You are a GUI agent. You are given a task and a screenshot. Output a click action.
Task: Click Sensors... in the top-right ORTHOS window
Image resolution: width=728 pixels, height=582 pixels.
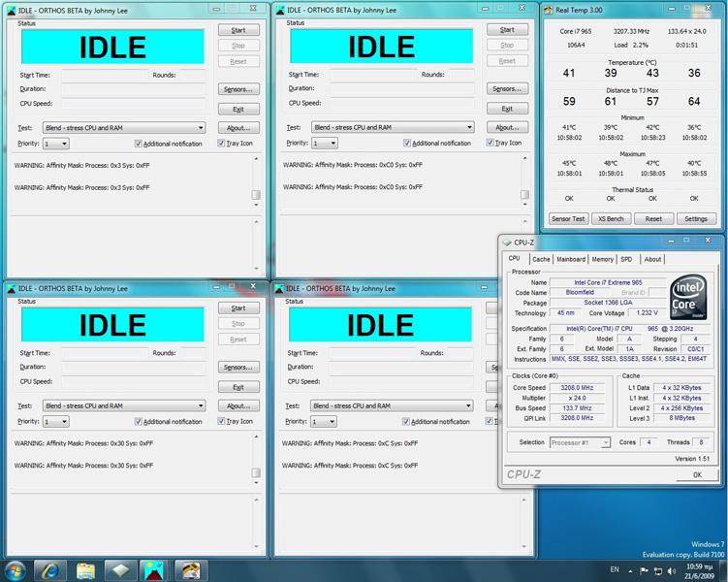pos(507,88)
